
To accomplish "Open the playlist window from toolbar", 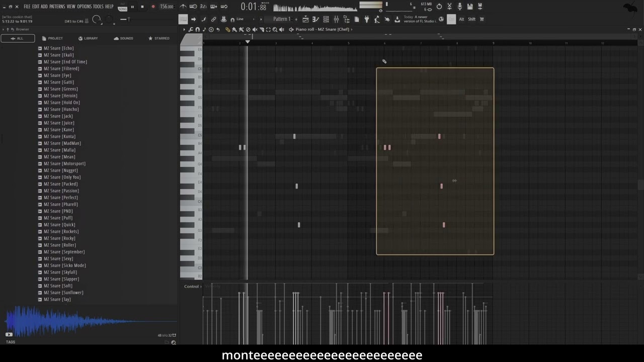I will point(305,19).
